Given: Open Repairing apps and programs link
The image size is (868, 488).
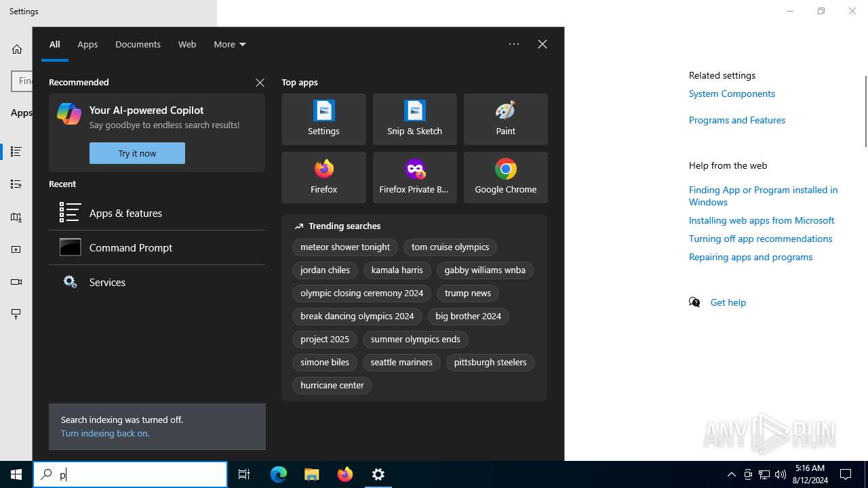Looking at the screenshot, I should (751, 257).
